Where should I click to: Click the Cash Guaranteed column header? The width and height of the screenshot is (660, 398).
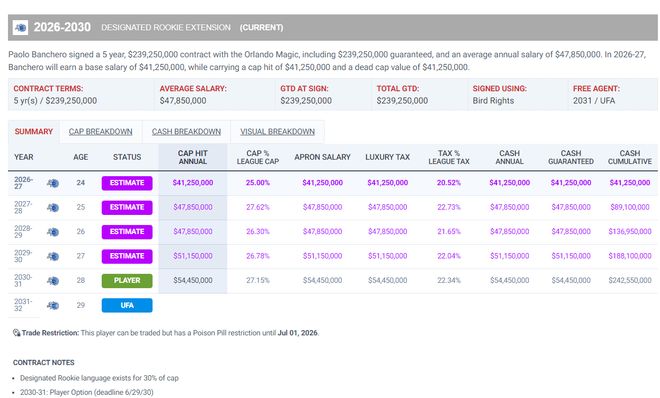(x=571, y=157)
